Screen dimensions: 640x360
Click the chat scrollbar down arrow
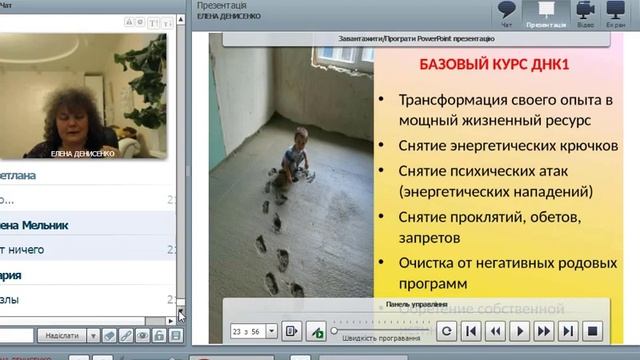(x=181, y=312)
